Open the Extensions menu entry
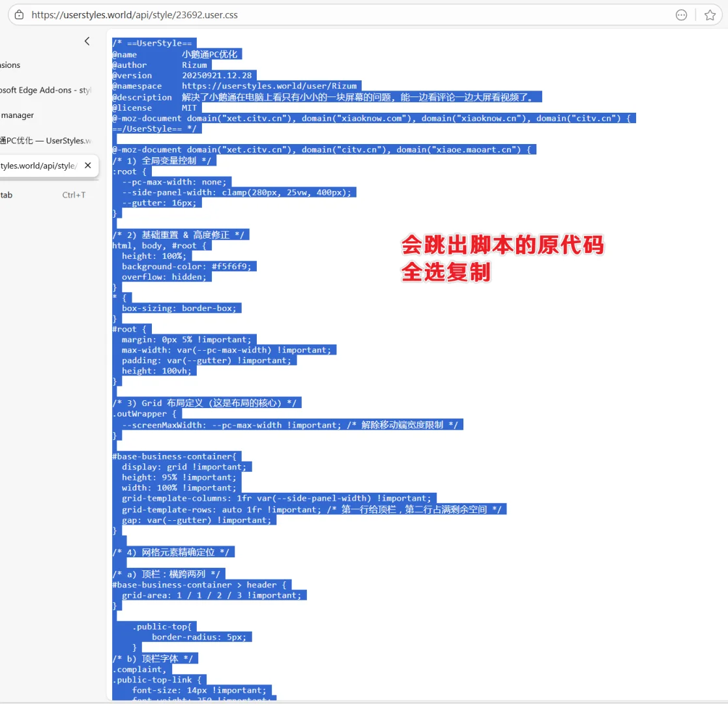The height and width of the screenshot is (704, 728). 10,65
